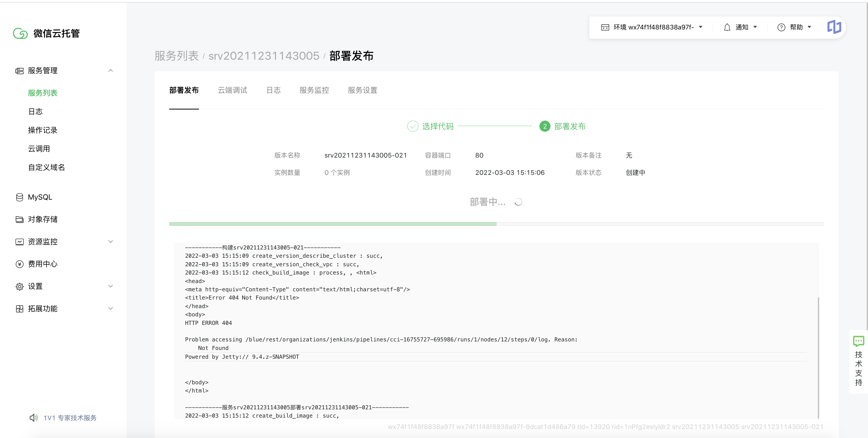The width and height of the screenshot is (868, 438).
Task: Select 自定义域名 in the sidebar
Action: tap(47, 167)
